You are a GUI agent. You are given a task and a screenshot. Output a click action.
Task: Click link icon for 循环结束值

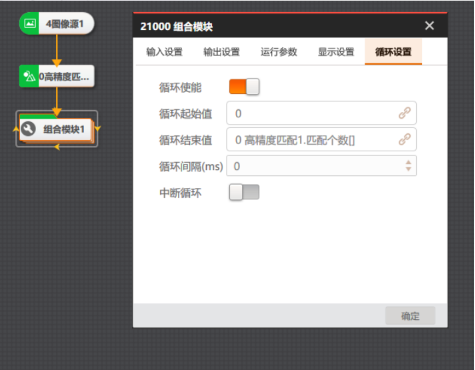404,139
